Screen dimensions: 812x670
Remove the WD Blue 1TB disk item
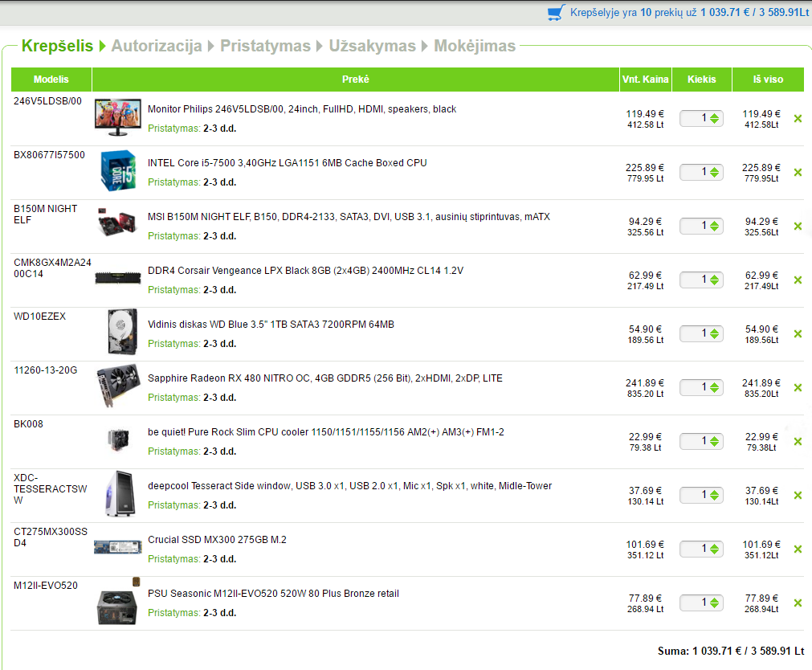798,334
